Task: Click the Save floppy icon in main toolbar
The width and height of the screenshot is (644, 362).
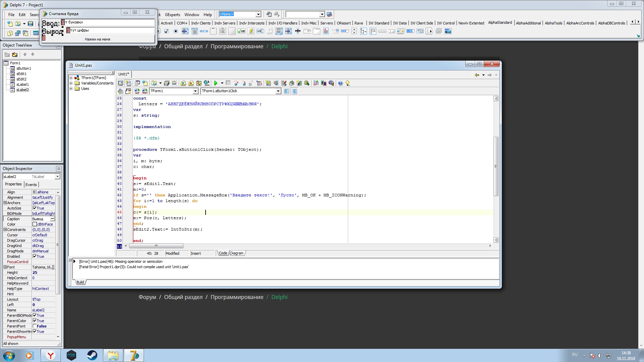Action: (31, 24)
